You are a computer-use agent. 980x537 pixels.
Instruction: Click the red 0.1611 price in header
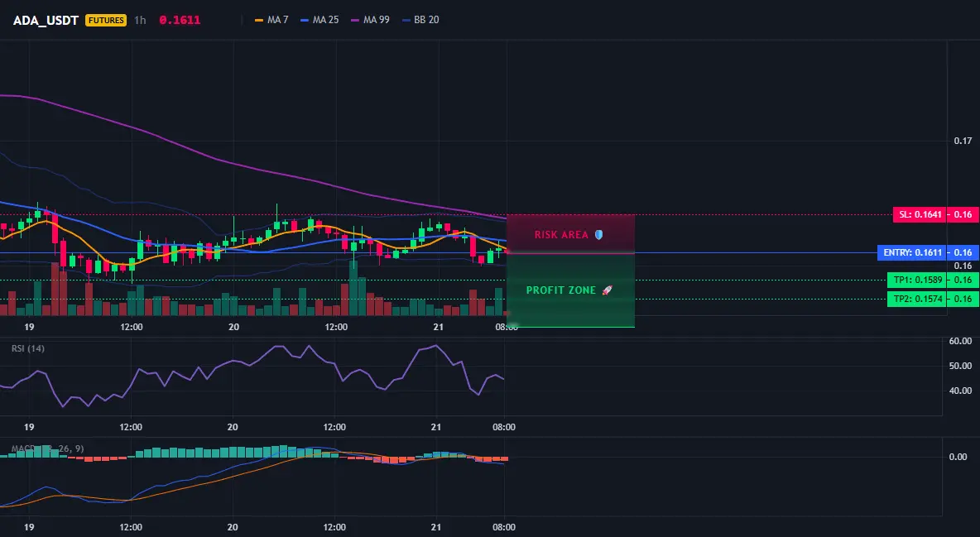pyautogui.click(x=180, y=20)
